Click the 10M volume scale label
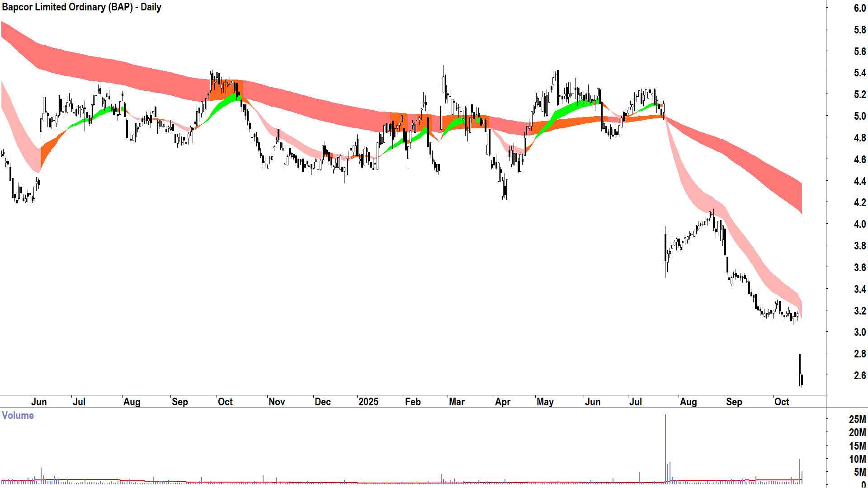Screen dimensions: 868x488 (857, 459)
